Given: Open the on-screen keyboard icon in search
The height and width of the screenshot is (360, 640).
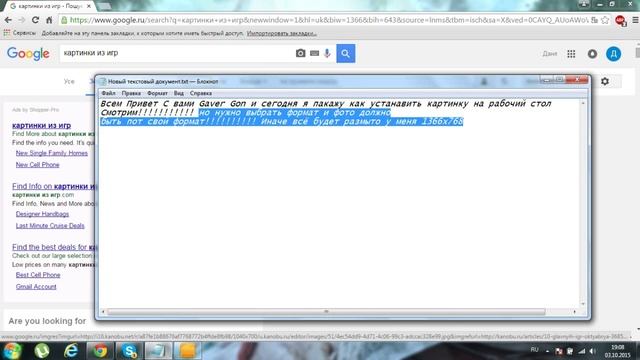Looking at the screenshot, I should tap(314, 53).
